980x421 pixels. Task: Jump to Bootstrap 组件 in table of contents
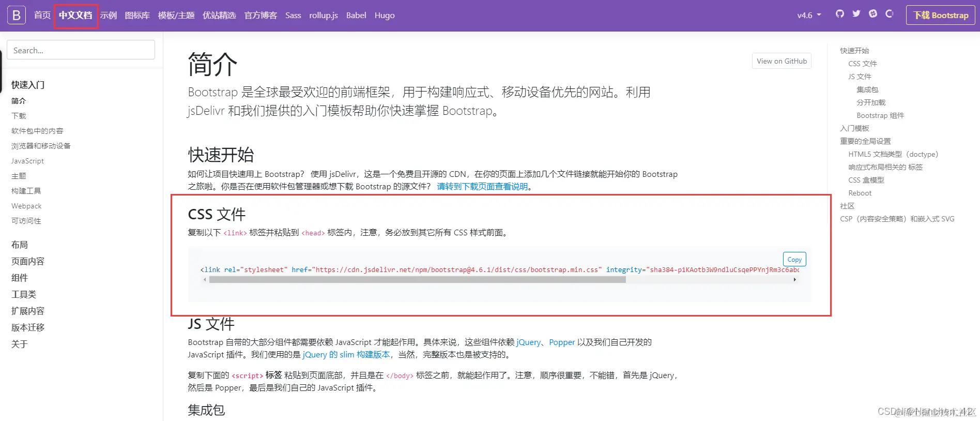coord(880,115)
